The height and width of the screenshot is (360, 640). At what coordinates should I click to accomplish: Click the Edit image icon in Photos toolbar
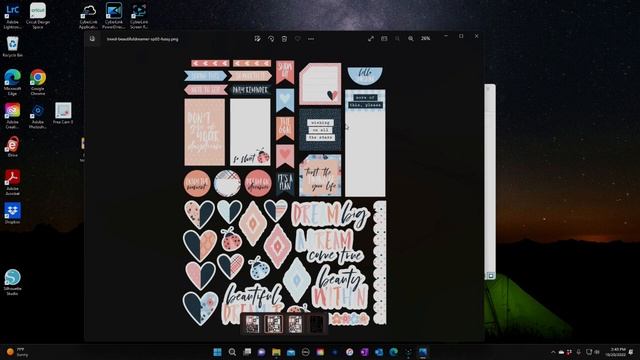258,39
